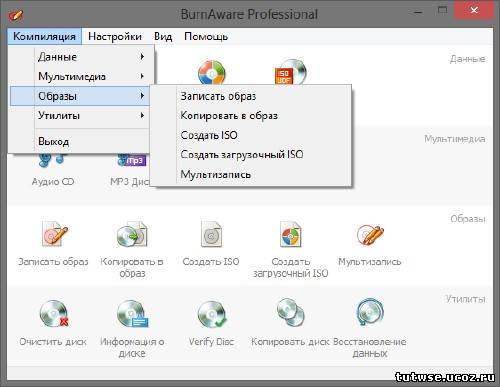The image size is (500, 387).
Task: Open the Вид menu
Action: 163,36
